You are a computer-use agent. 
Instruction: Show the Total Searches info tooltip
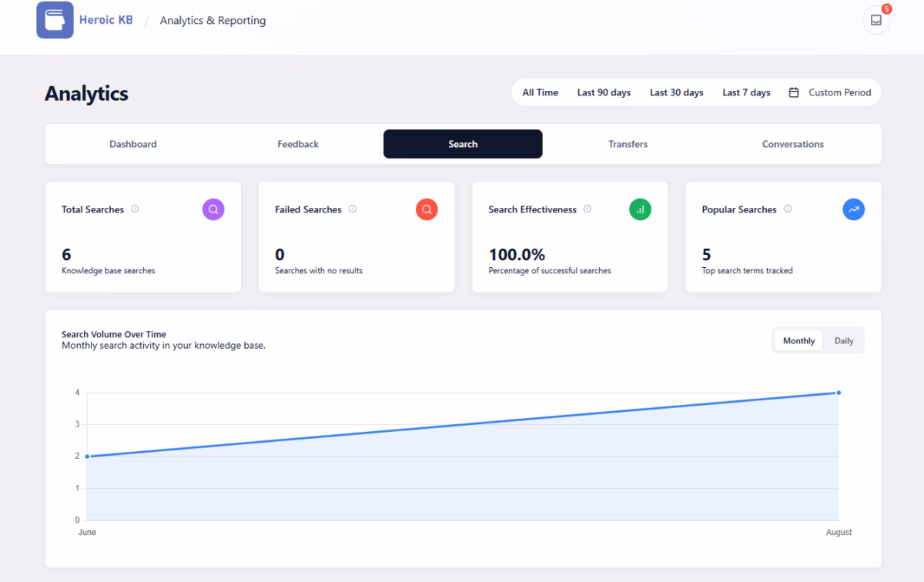click(x=133, y=209)
